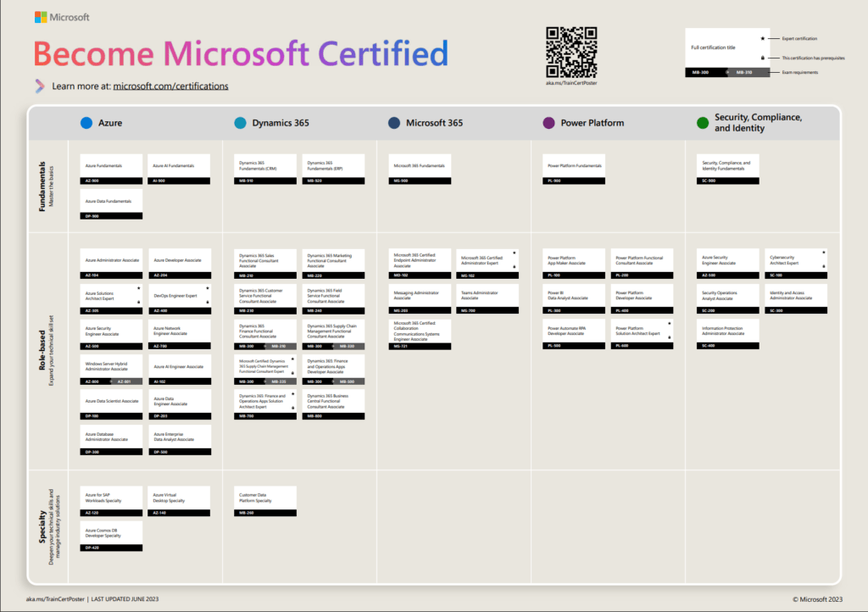
Task: Click the green Security, Compliance category dot
Action: (x=701, y=123)
